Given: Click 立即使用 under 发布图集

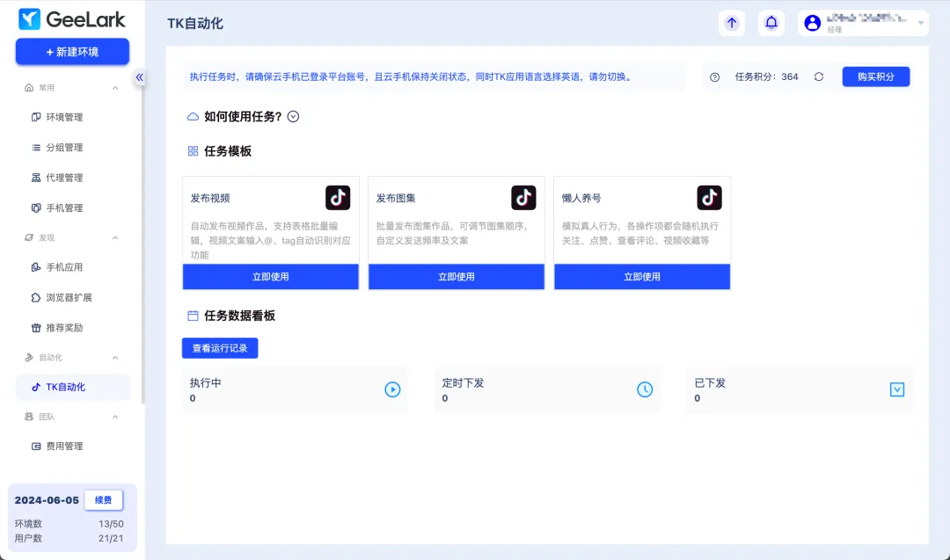Looking at the screenshot, I should [x=457, y=277].
